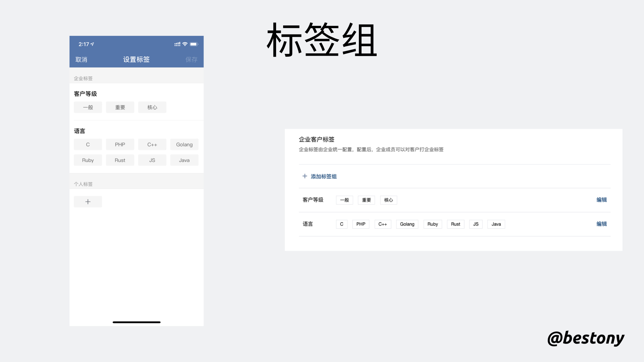
Task: Click 编辑 for the 客户等级 group
Action: click(x=601, y=200)
